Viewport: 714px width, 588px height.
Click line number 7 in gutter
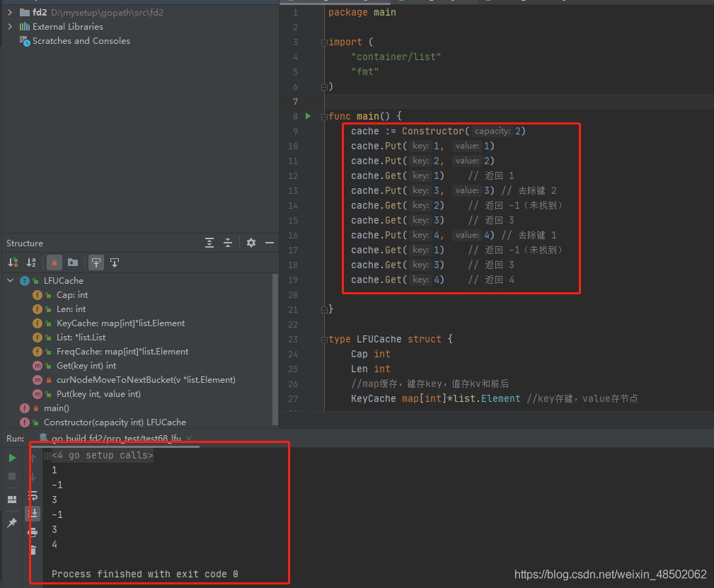[295, 101]
